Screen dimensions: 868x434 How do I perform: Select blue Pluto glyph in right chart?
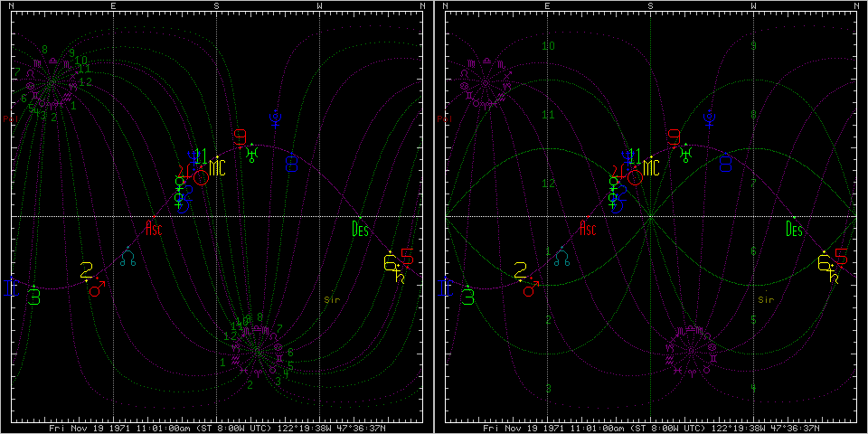pyautogui.click(x=709, y=118)
